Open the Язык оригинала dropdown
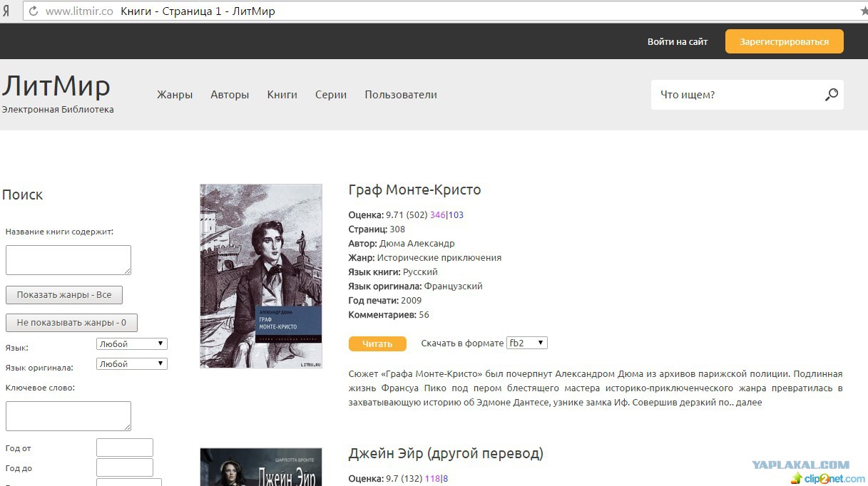 coord(131,363)
